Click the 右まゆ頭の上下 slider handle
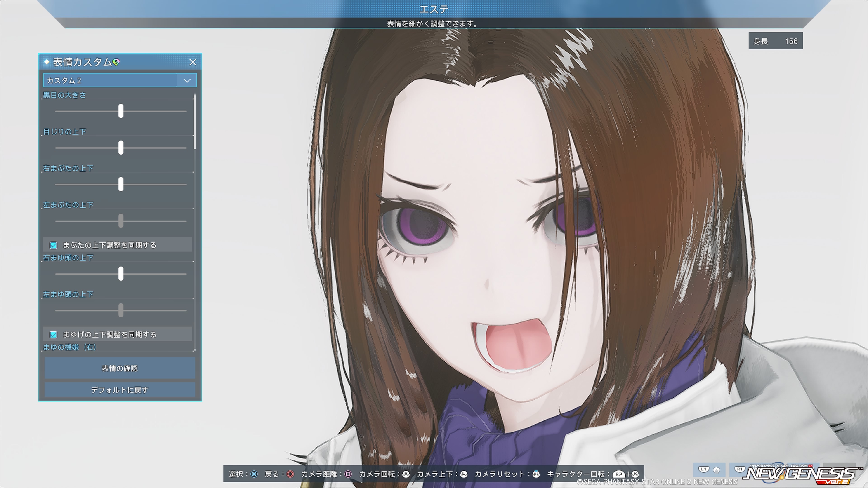The height and width of the screenshot is (488, 868). pos(121,273)
